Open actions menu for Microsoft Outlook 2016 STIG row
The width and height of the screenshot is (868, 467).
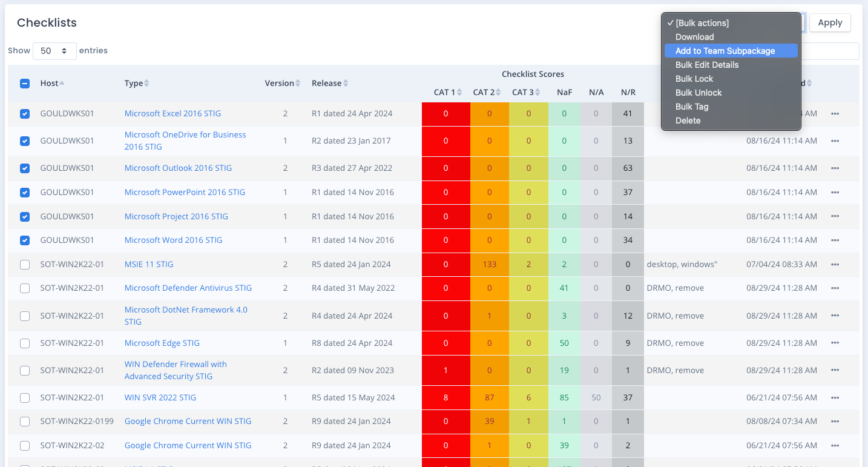(835, 168)
